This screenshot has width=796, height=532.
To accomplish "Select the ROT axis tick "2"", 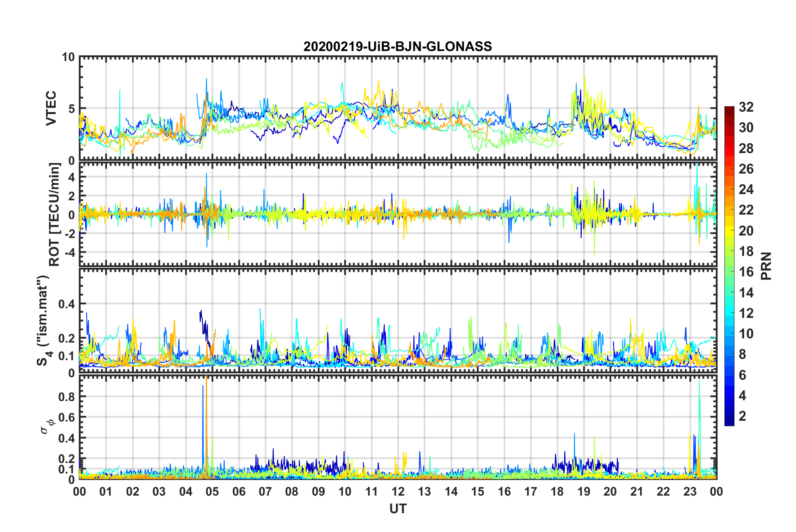I will click(x=72, y=196).
